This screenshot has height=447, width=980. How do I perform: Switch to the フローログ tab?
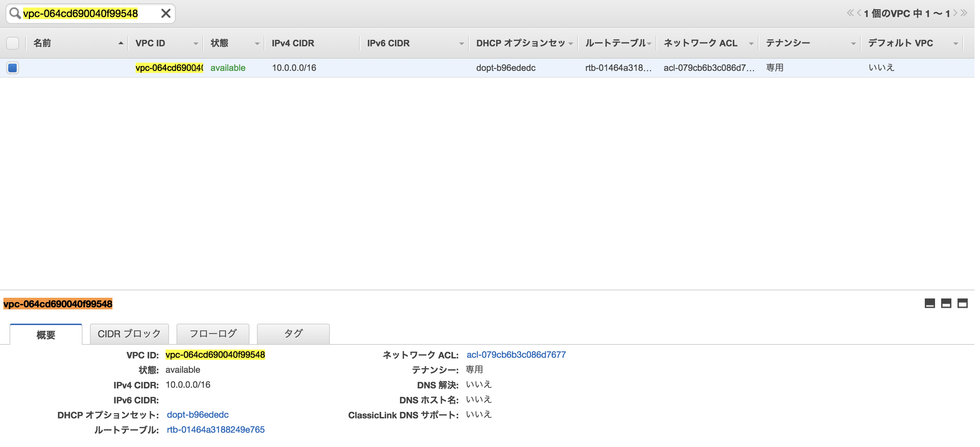click(x=213, y=334)
